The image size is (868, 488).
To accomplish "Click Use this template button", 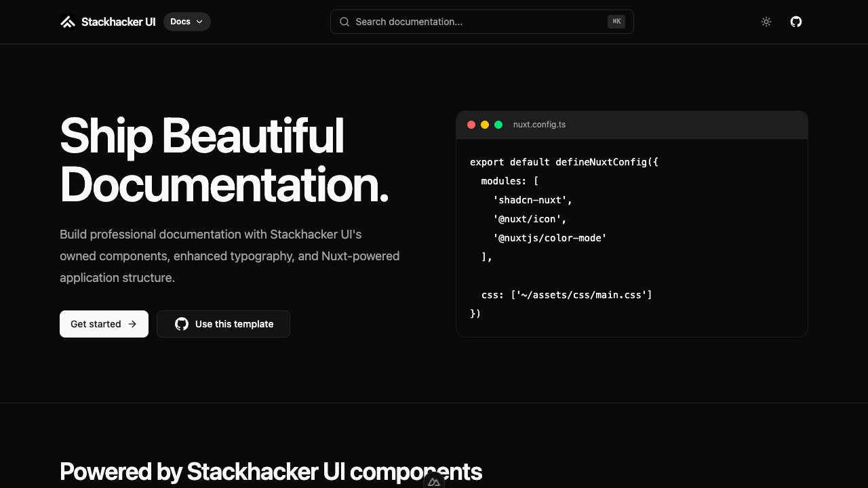I will click(x=223, y=324).
